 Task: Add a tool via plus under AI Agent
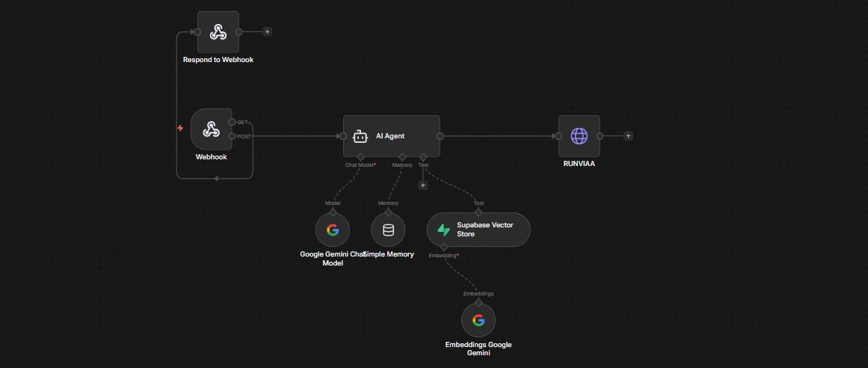tap(422, 185)
